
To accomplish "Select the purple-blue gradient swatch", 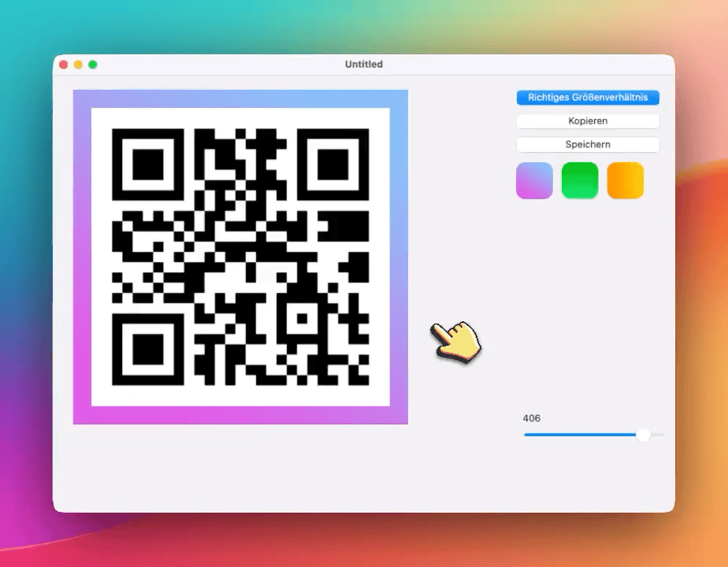I will coord(534,180).
